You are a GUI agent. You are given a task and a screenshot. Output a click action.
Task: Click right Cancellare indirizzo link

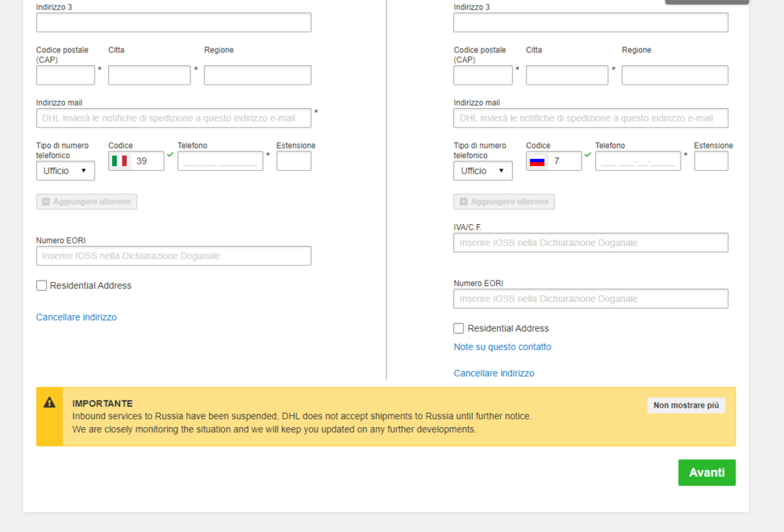[x=494, y=374]
